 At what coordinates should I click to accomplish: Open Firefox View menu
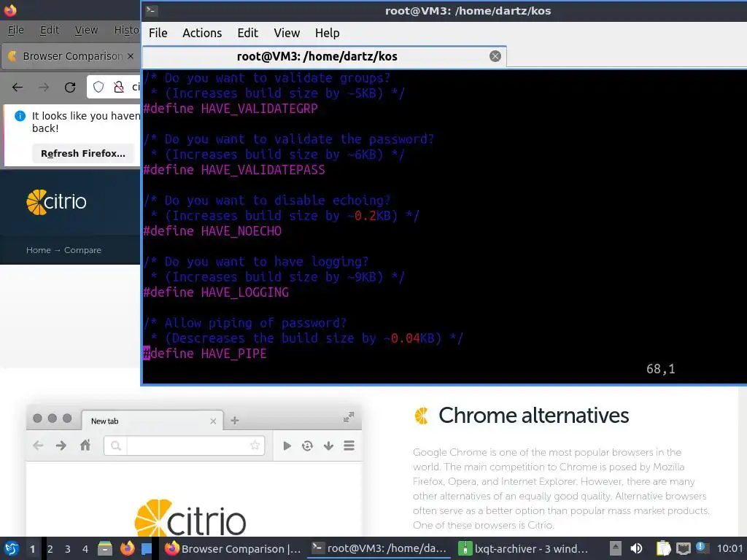pos(86,30)
